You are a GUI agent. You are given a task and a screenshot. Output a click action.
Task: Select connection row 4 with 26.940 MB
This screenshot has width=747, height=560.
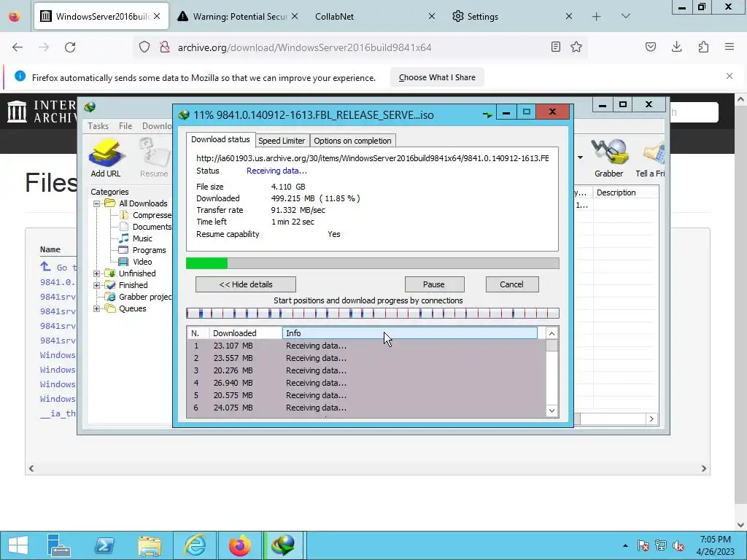[366, 383]
